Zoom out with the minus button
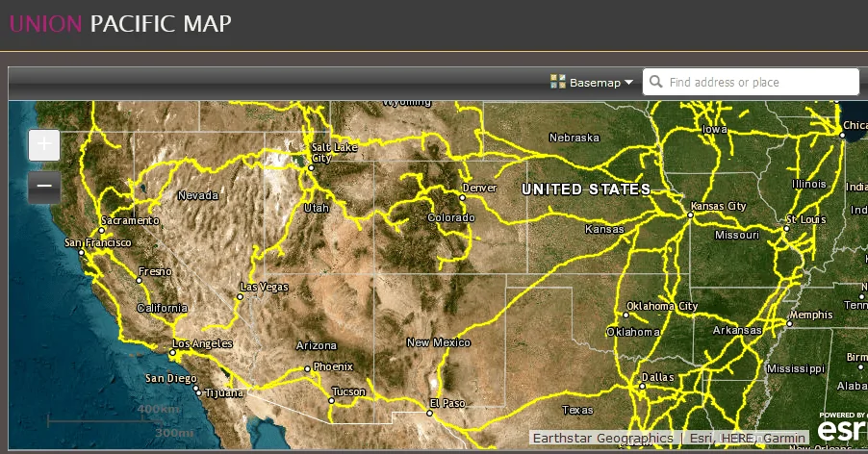Screen dimensions: 868x454 click(44, 186)
